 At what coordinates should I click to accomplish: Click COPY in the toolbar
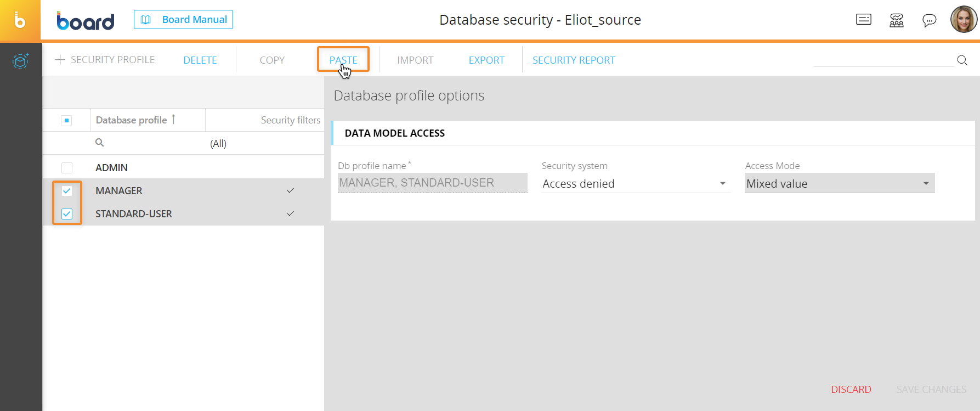[x=272, y=60]
